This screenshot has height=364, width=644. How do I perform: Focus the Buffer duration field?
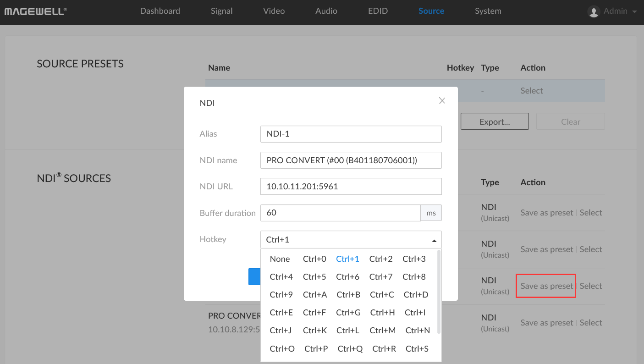(341, 213)
